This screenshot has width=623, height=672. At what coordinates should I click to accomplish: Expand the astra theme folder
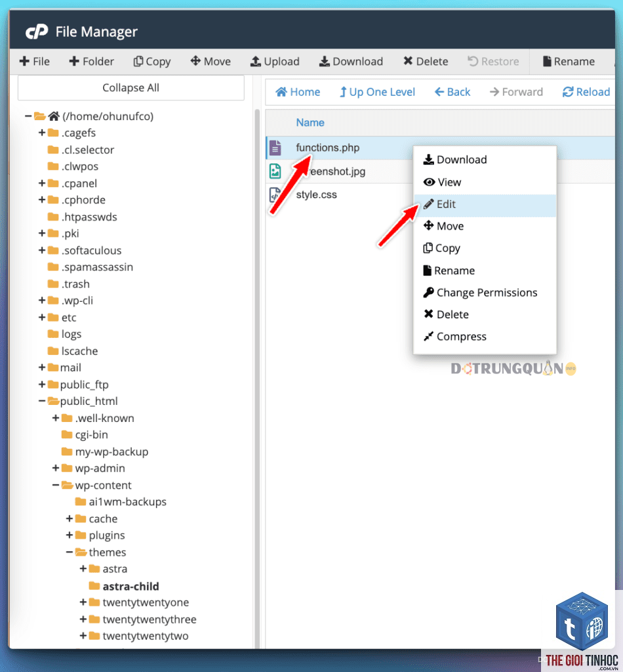[83, 569]
